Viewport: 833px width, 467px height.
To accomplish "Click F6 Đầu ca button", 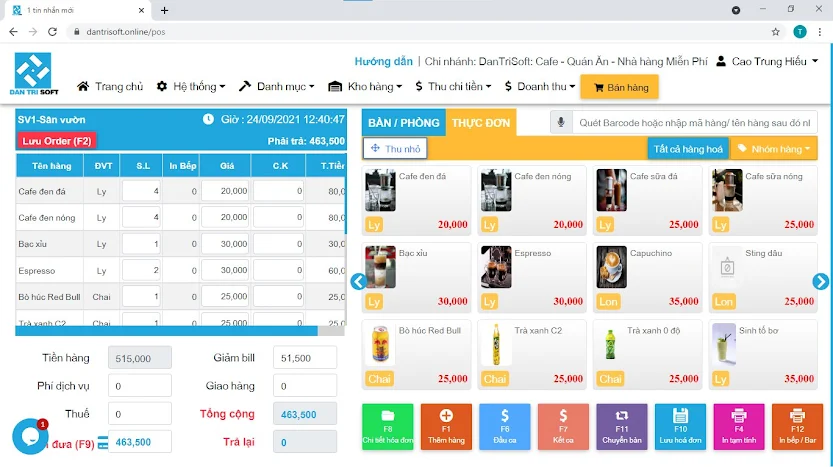I will pyautogui.click(x=505, y=427).
